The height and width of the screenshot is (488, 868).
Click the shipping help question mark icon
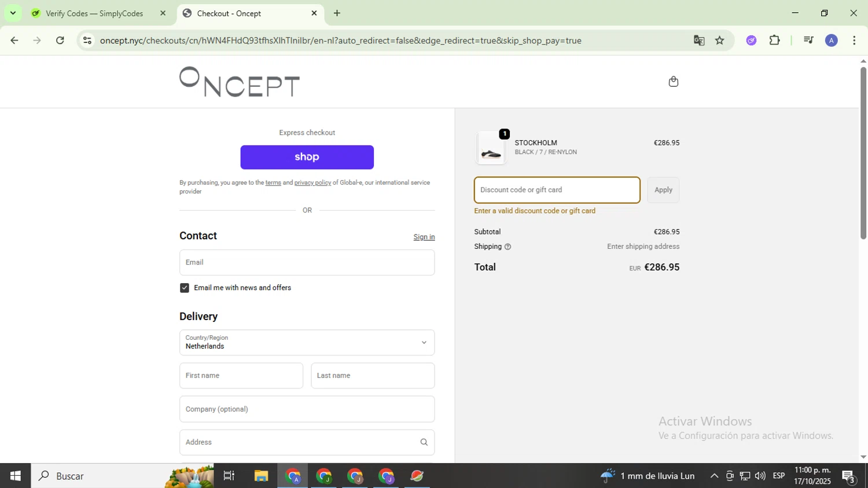(507, 247)
